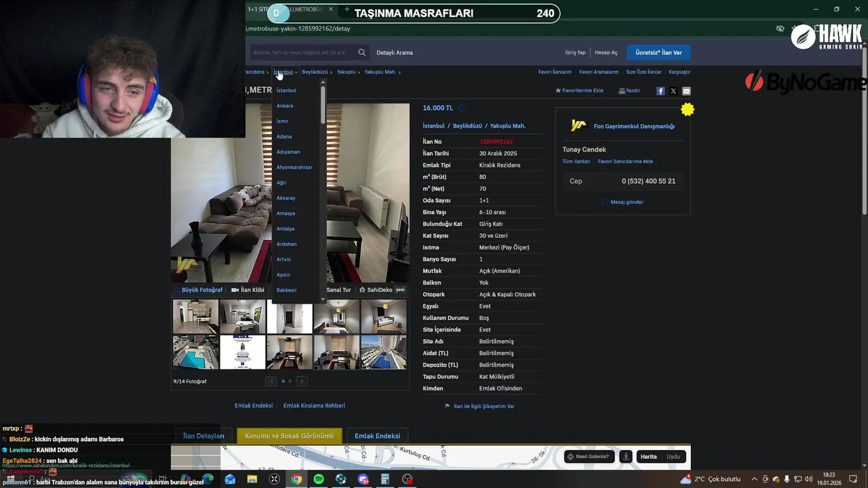Click the browser new tab plus button
The width and height of the screenshot is (868, 488).
pyautogui.click(x=347, y=9)
